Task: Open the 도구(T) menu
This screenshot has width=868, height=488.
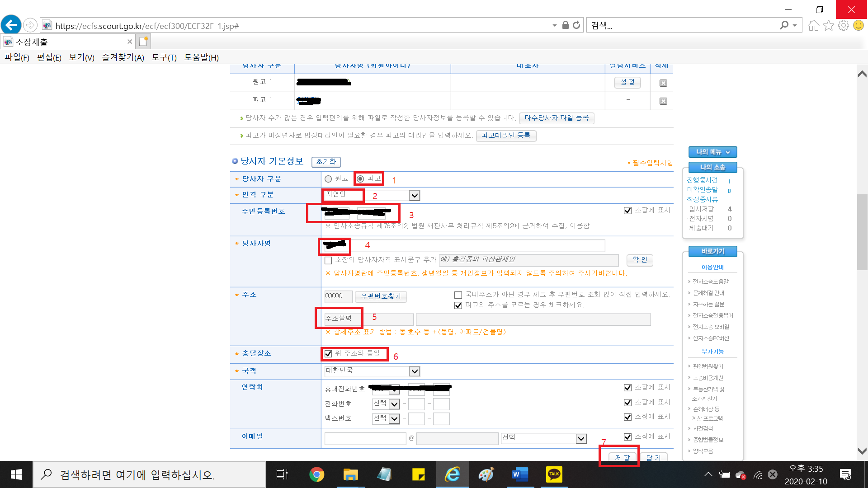Action: click(x=164, y=57)
